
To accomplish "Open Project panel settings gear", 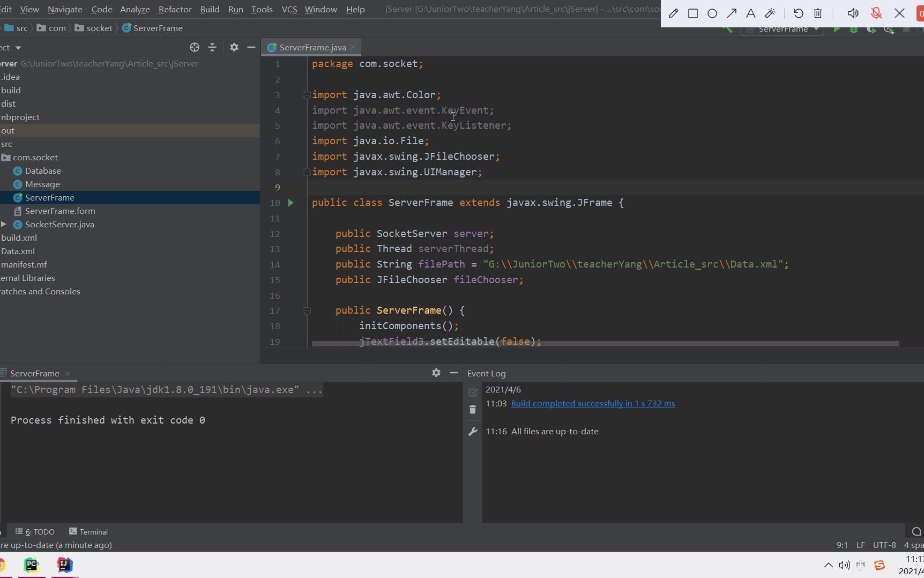I will coord(234,47).
